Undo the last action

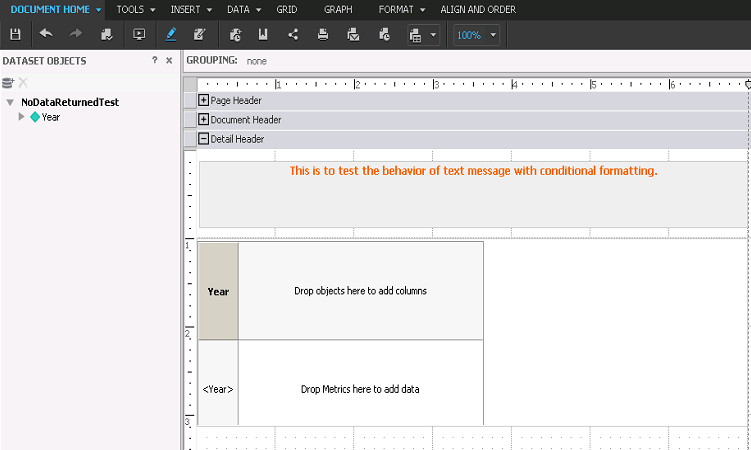click(x=46, y=34)
